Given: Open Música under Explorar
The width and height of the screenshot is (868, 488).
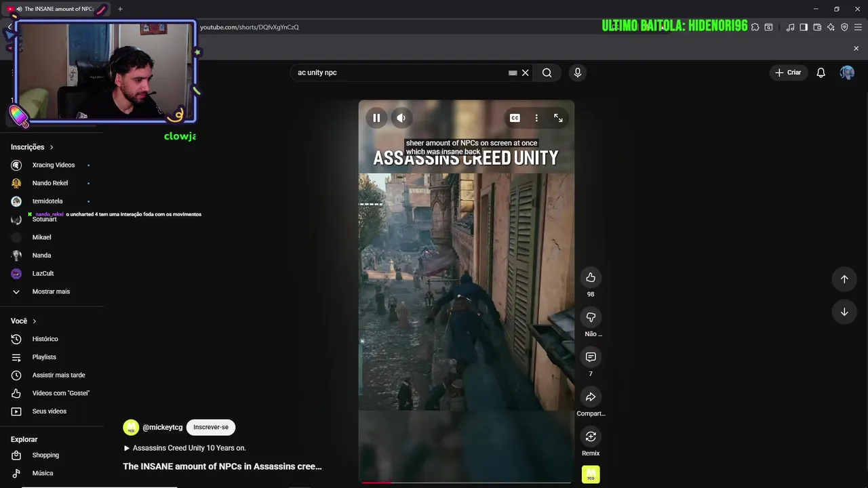Looking at the screenshot, I should [x=42, y=473].
